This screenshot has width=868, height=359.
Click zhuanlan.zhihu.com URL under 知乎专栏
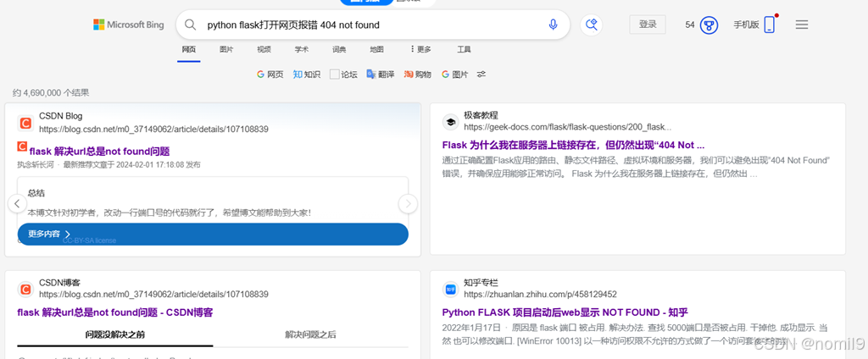point(540,295)
